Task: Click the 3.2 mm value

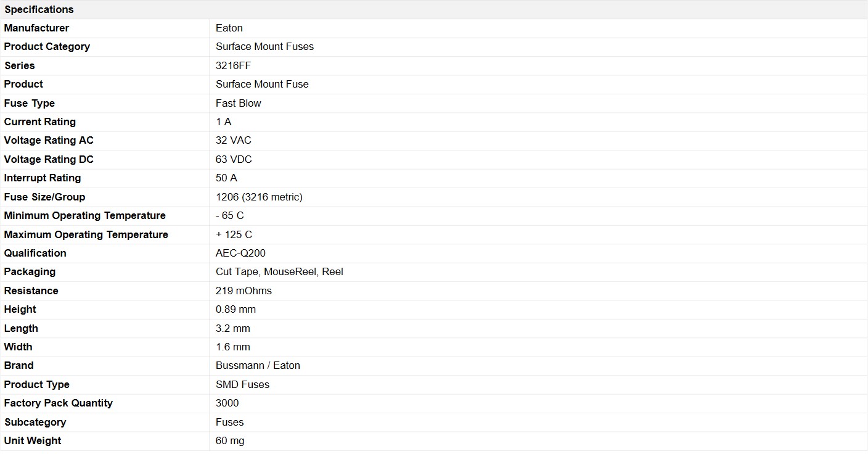Action: tap(233, 328)
